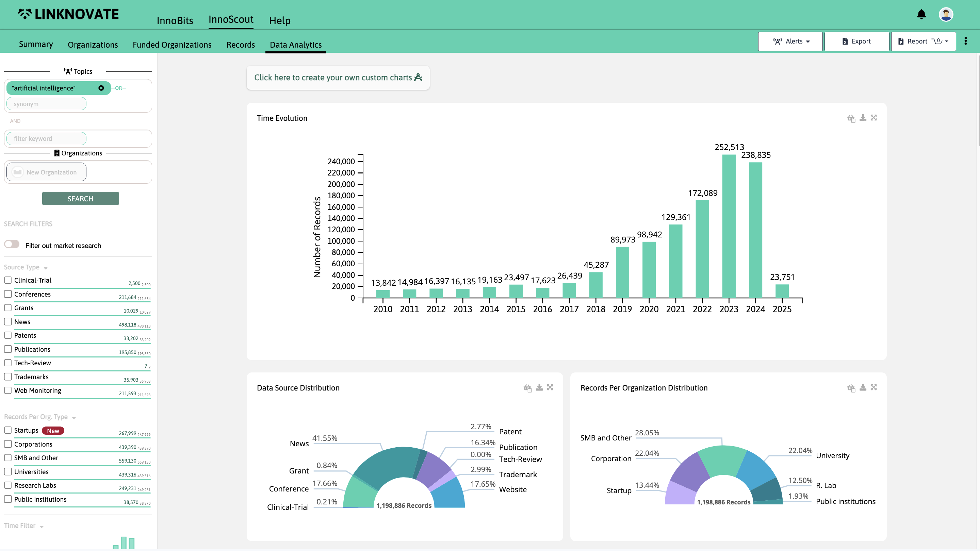Open the Help menu
Image resolution: width=980 pixels, height=551 pixels.
tap(280, 20)
